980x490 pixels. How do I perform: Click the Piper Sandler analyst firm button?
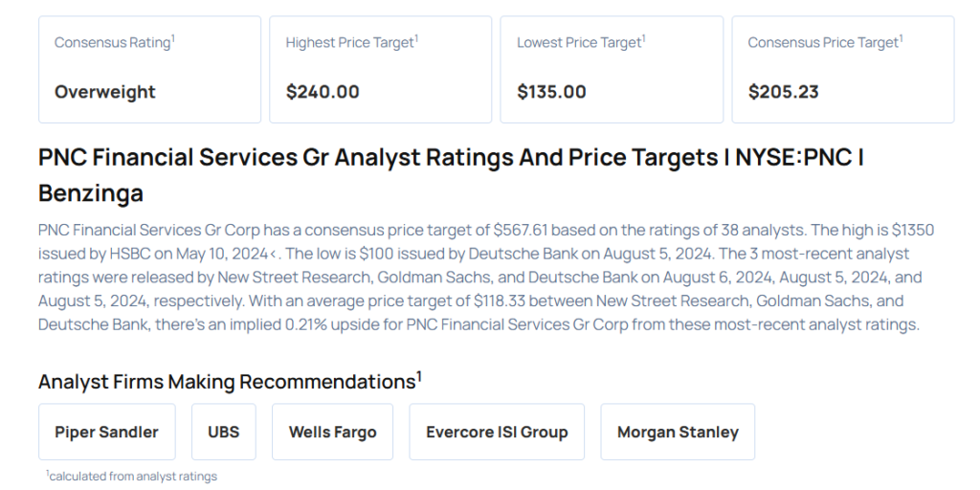[106, 432]
